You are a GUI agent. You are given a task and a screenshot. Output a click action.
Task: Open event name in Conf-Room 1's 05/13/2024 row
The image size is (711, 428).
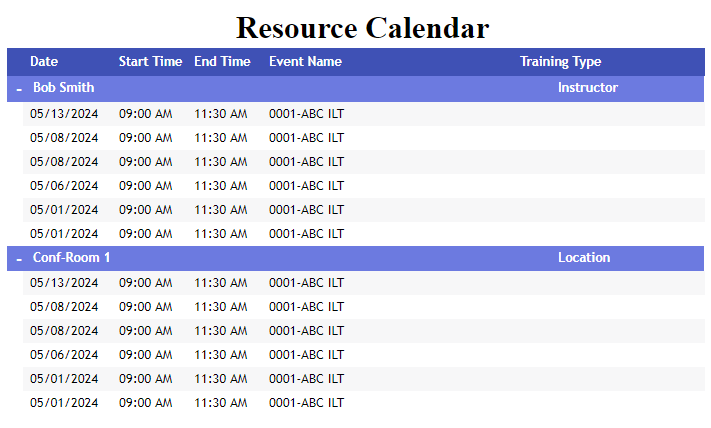pyautogui.click(x=306, y=283)
